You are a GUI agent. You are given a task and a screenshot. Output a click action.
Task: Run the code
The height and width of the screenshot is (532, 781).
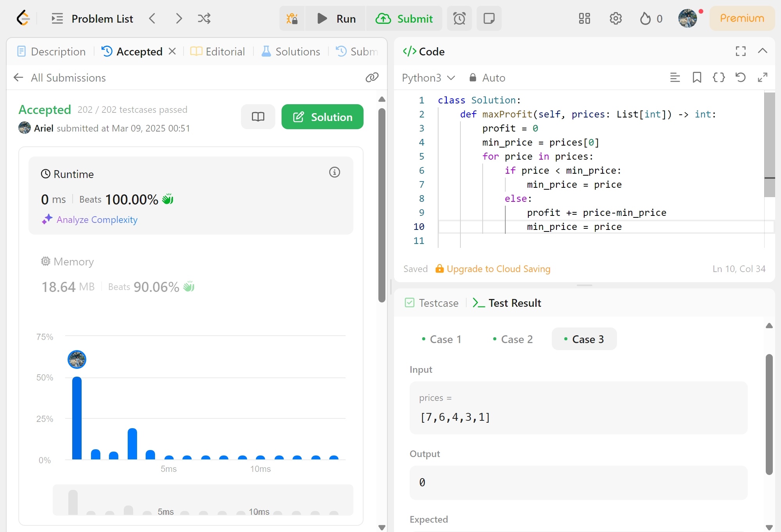coord(336,18)
